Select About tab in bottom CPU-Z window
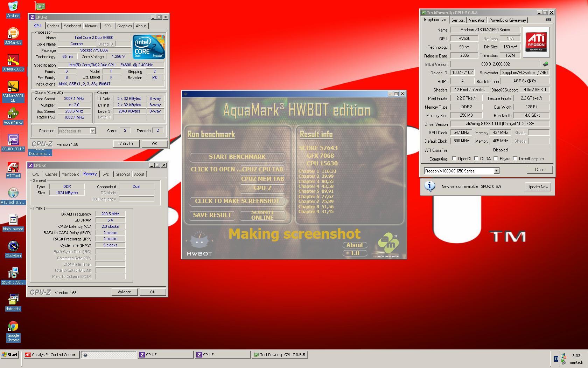 [x=139, y=174]
